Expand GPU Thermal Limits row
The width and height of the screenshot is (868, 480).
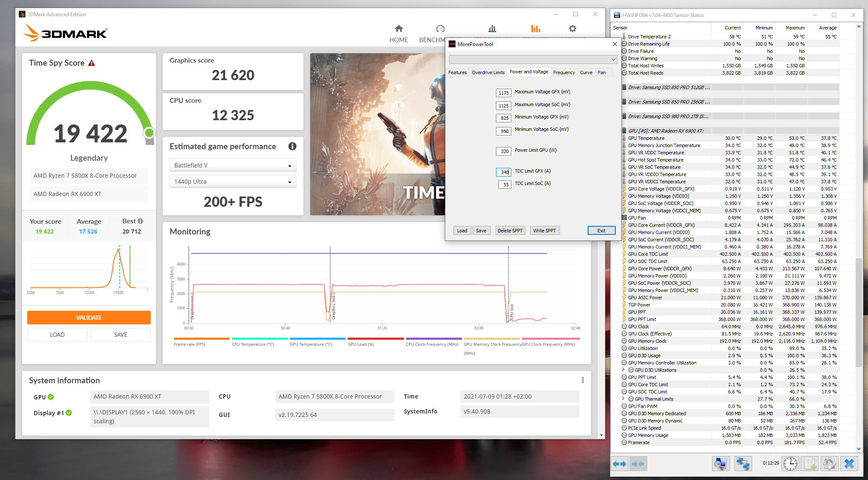pyautogui.click(x=623, y=399)
